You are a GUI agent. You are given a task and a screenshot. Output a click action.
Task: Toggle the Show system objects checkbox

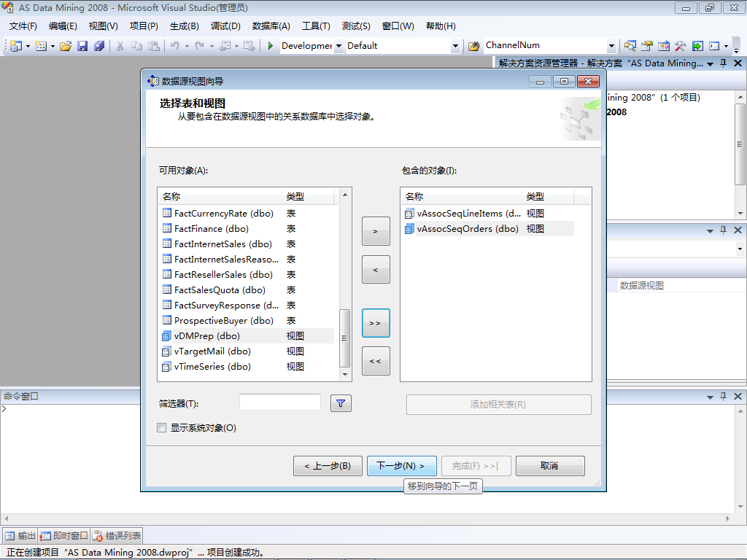[x=161, y=427]
